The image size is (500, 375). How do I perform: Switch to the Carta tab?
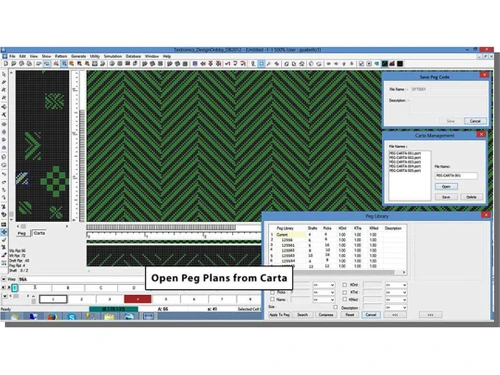(39, 233)
